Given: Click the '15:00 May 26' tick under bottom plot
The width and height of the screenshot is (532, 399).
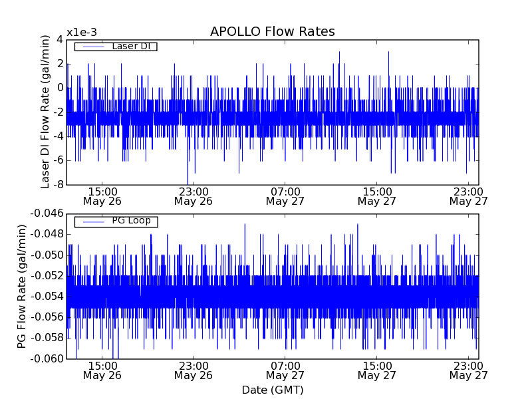Looking at the screenshot, I should click(x=102, y=370).
